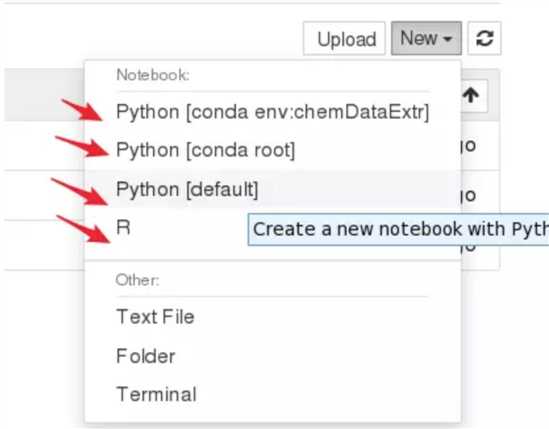Choose Python [conda root] notebook
This screenshot has width=549, height=429.
click(272, 150)
